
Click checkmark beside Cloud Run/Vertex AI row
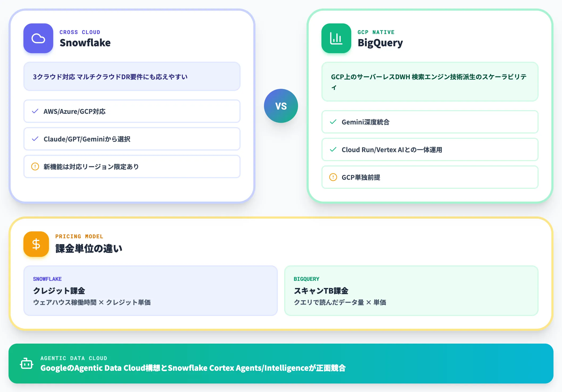point(333,149)
